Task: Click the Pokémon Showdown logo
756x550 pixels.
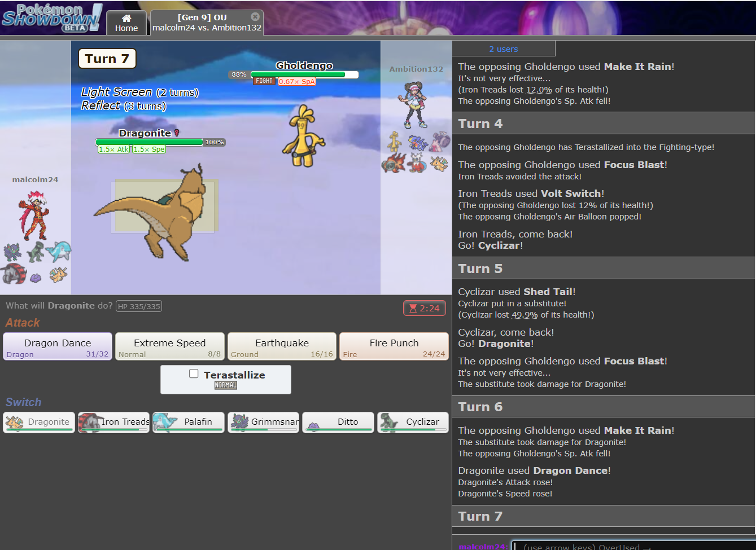Action: click(x=52, y=17)
